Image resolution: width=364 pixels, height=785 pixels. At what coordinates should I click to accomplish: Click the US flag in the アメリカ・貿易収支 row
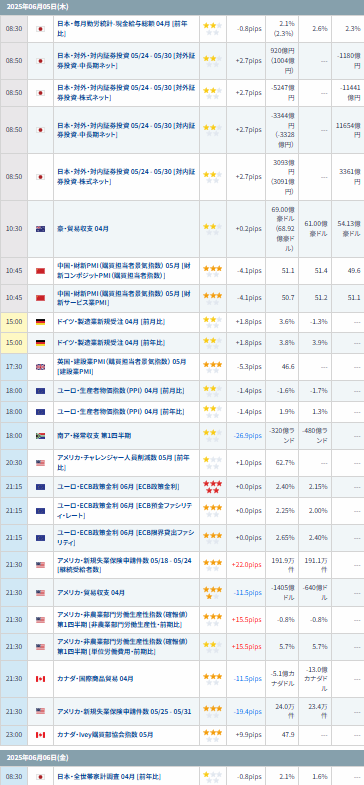tap(41, 593)
